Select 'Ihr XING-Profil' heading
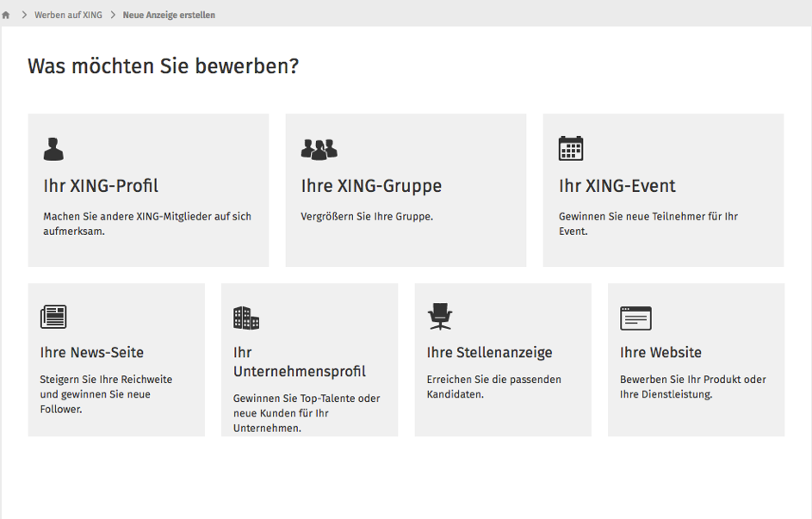Viewport: 812px width, 519px height. (101, 186)
